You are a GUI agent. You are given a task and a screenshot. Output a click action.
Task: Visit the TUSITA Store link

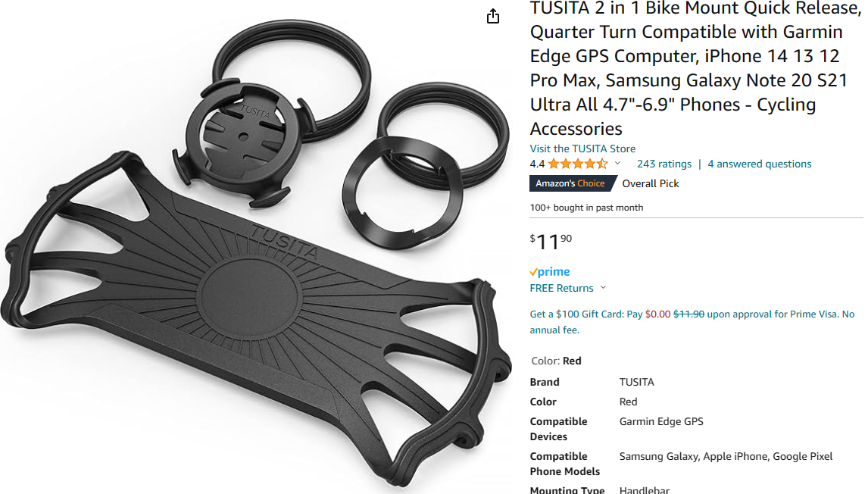coord(582,149)
